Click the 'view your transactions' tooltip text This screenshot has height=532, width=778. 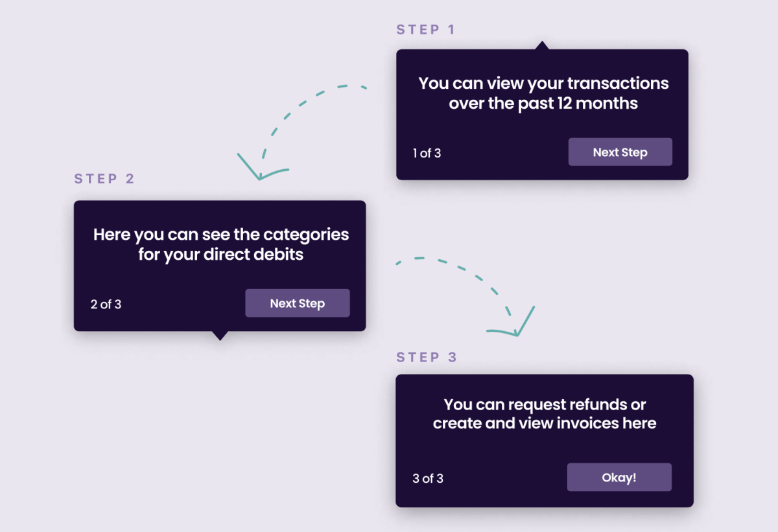coord(543,93)
